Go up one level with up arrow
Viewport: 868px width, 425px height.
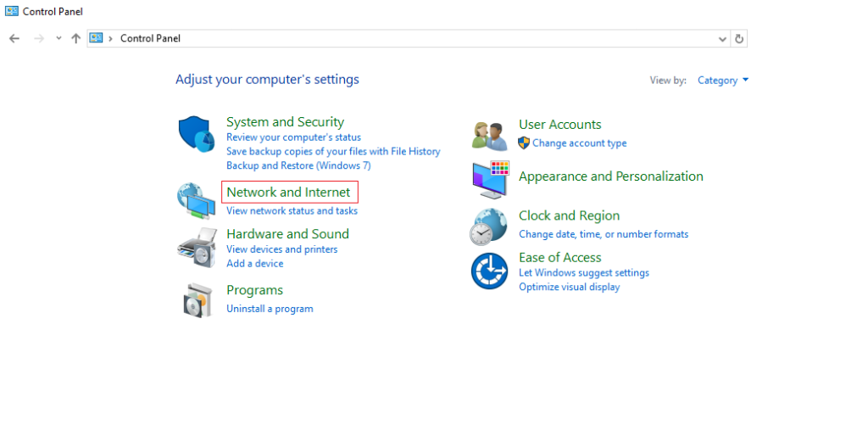tap(75, 38)
